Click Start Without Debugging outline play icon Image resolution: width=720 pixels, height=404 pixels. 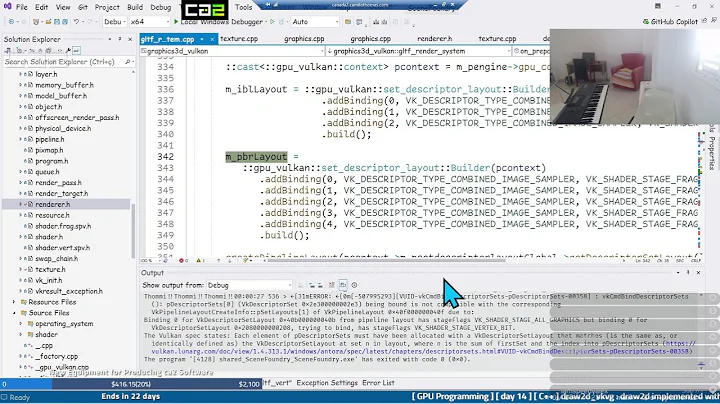(272, 22)
